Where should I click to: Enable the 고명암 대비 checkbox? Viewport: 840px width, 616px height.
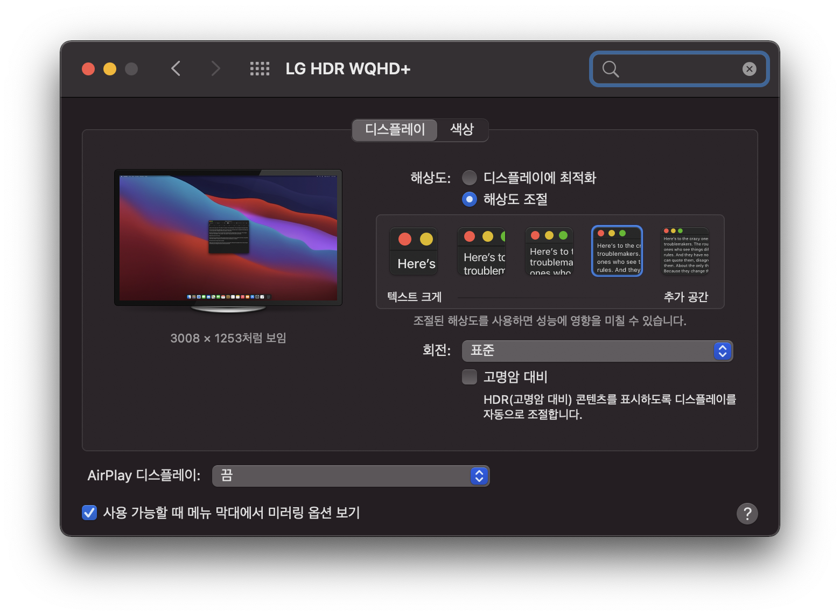tap(470, 377)
